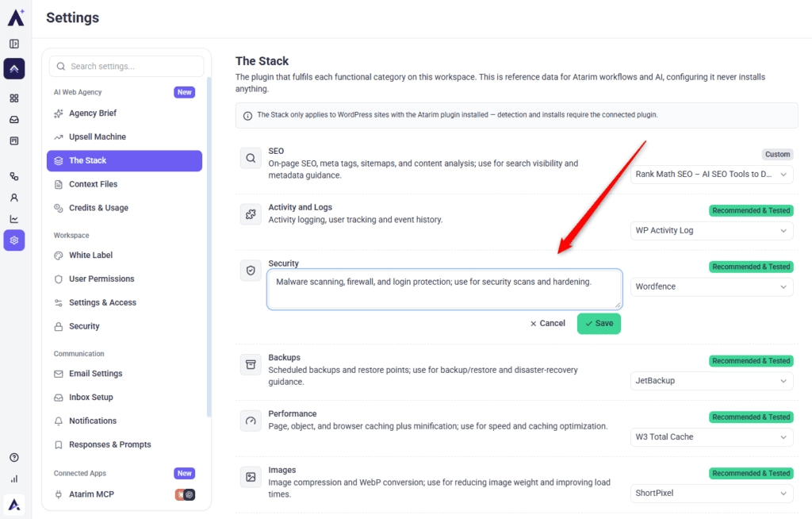
Task: Open Agency Brief settings
Action: tap(124, 113)
